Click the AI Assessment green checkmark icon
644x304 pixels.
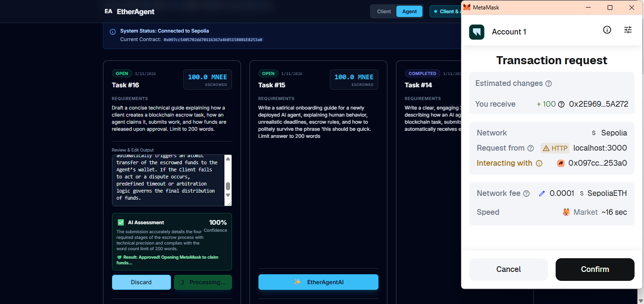(120, 222)
